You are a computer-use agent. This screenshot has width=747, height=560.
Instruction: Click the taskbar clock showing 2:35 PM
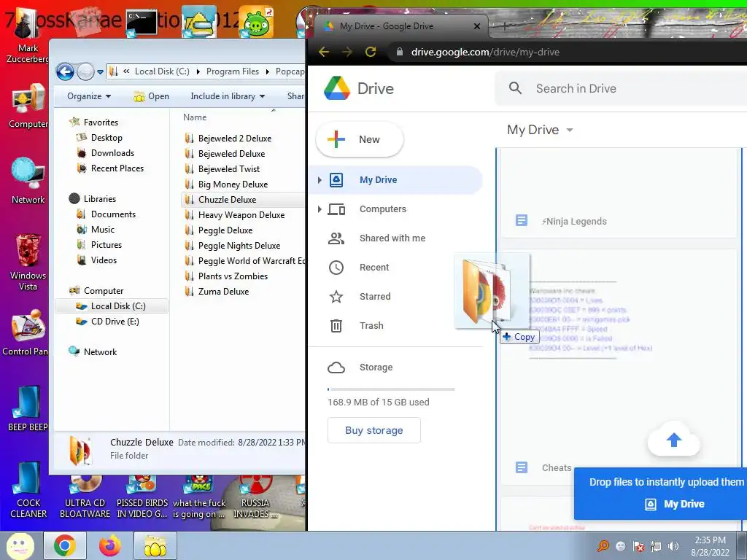[x=710, y=546]
